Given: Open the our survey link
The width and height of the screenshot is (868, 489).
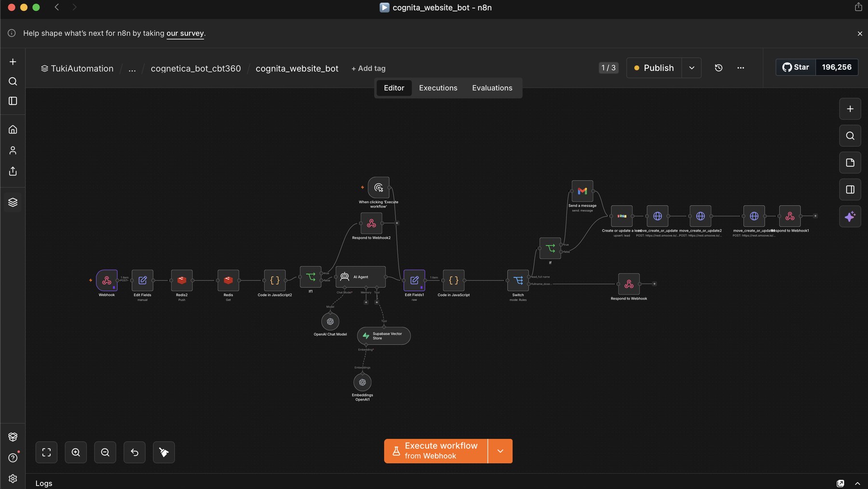Looking at the screenshot, I should (x=185, y=33).
